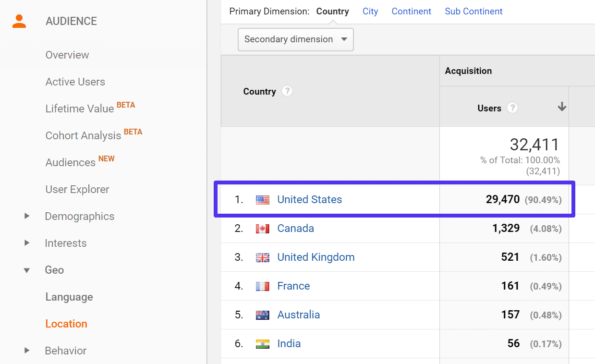Toggle the Users column sort arrow
Viewport: 595px width, 364px height.
point(561,108)
